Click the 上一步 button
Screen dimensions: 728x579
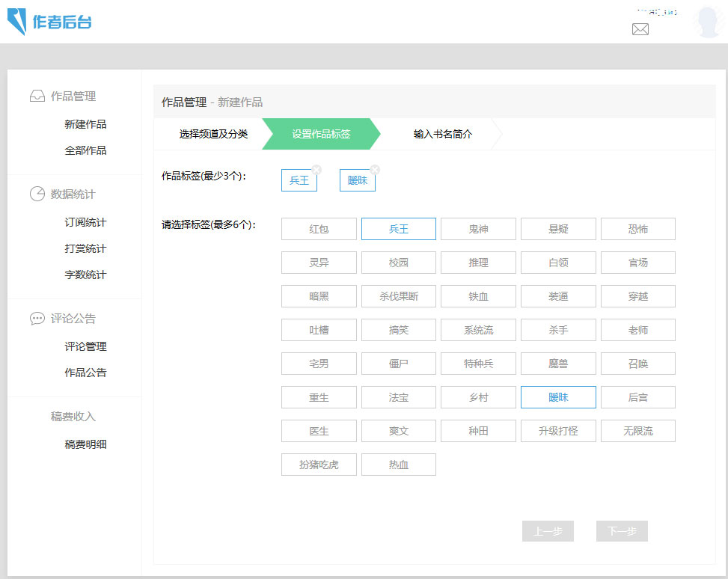(x=548, y=531)
